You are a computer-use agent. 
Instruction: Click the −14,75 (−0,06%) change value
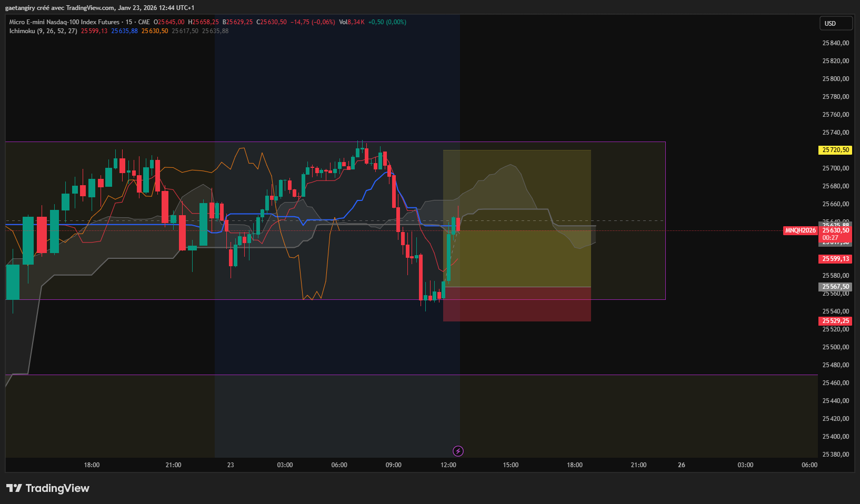(313, 22)
